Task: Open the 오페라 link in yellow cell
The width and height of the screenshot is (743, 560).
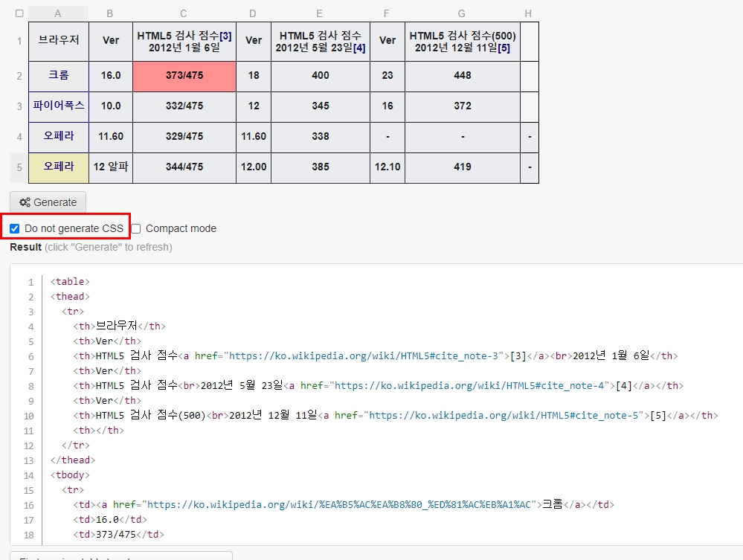Action: point(59,167)
